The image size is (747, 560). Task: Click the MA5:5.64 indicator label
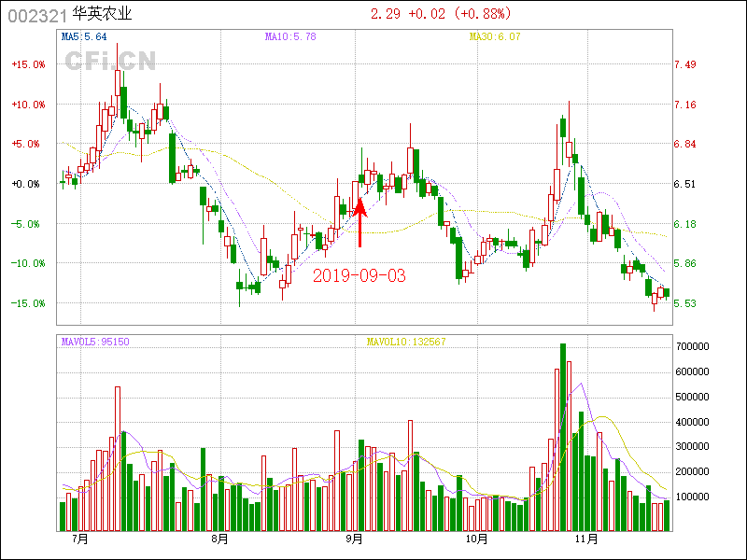[x=84, y=36]
